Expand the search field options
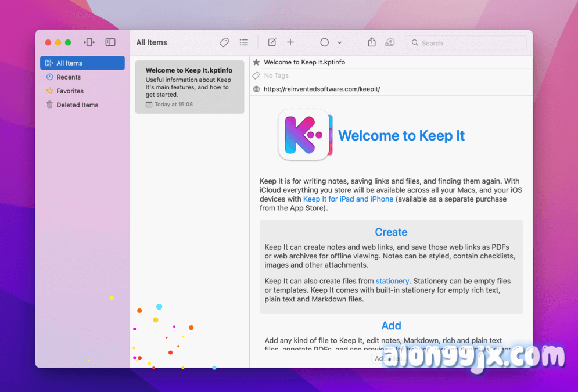The image size is (578, 392). (415, 42)
